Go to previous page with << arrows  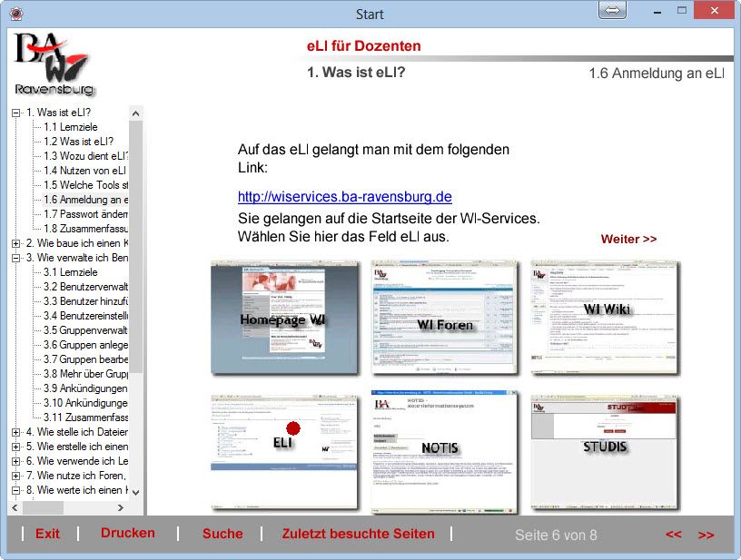673,535
